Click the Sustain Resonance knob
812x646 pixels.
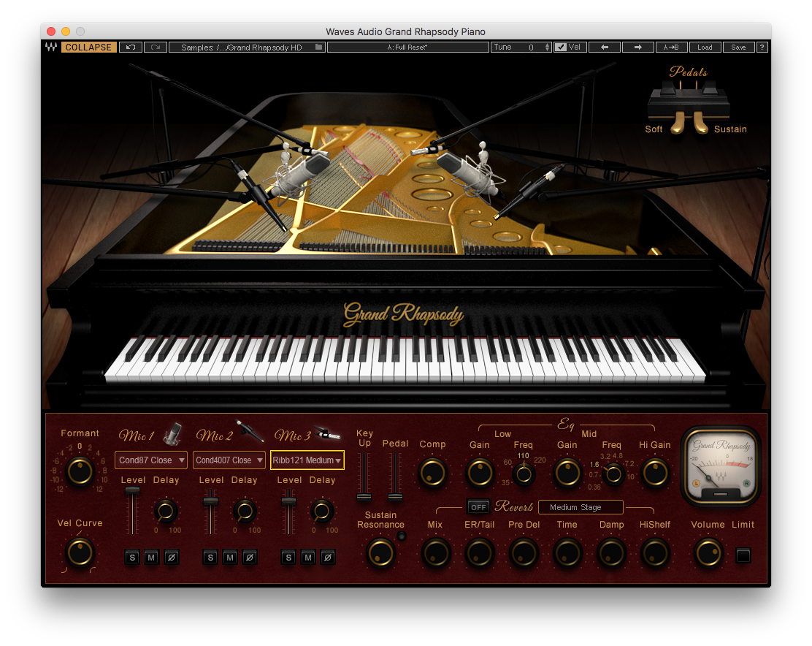[x=380, y=552]
